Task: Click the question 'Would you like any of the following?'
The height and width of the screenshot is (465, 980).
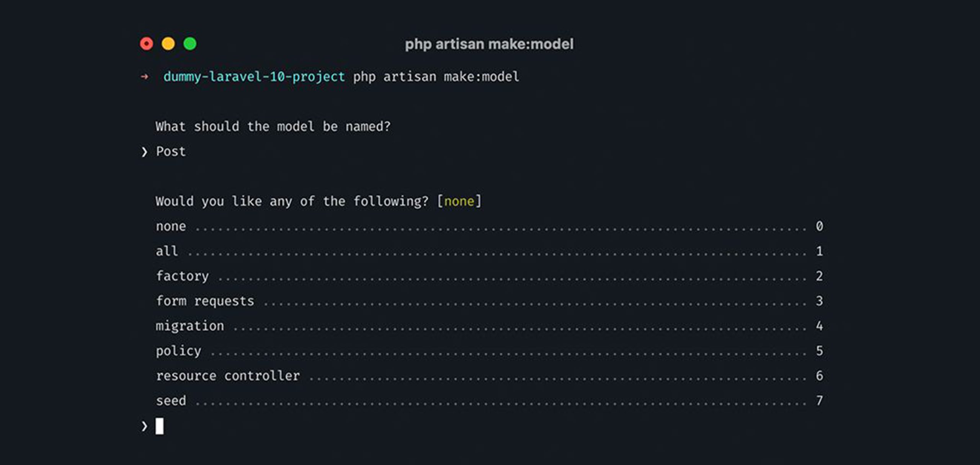Action: (x=292, y=201)
